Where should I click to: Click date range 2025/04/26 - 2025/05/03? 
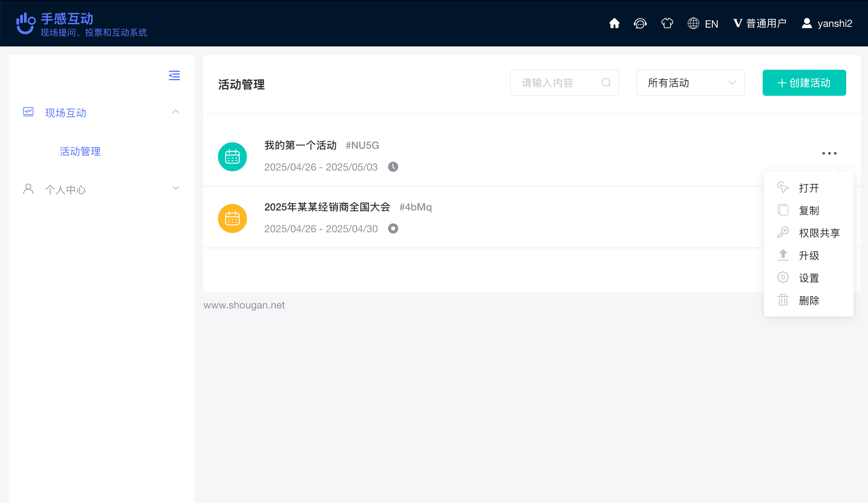pyautogui.click(x=321, y=167)
